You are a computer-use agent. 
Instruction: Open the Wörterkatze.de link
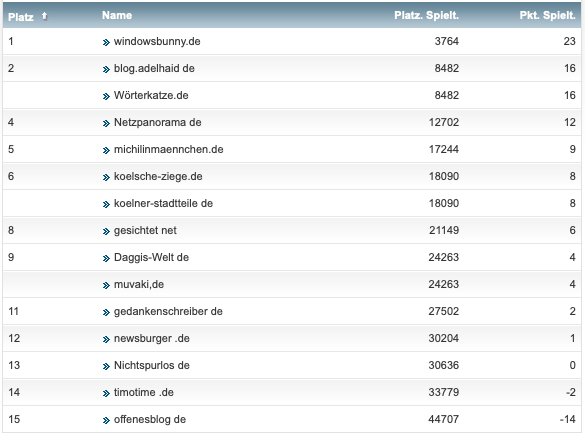pyautogui.click(x=151, y=95)
